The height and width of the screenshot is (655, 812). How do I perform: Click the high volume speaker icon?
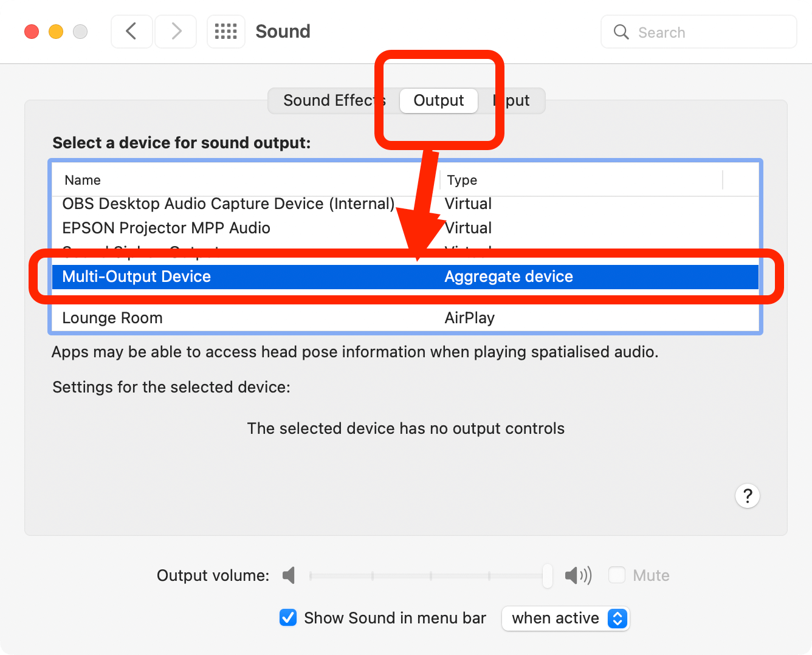(x=578, y=575)
